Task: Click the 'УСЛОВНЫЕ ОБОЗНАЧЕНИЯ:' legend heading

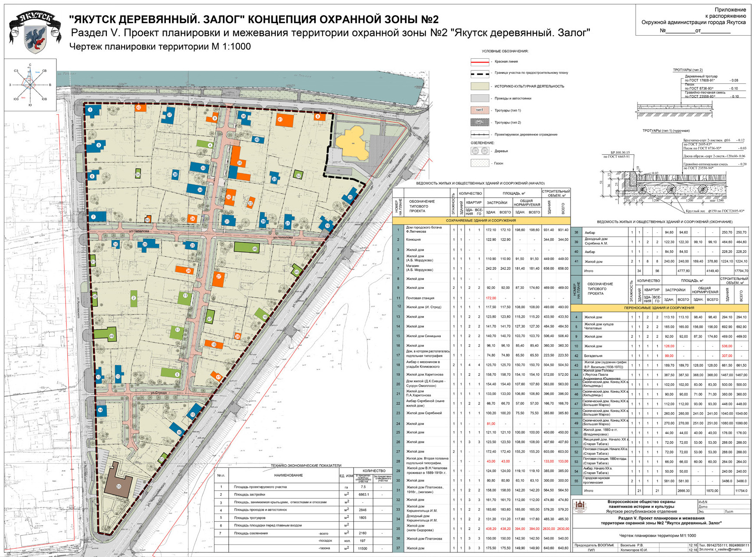Action: [505, 51]
